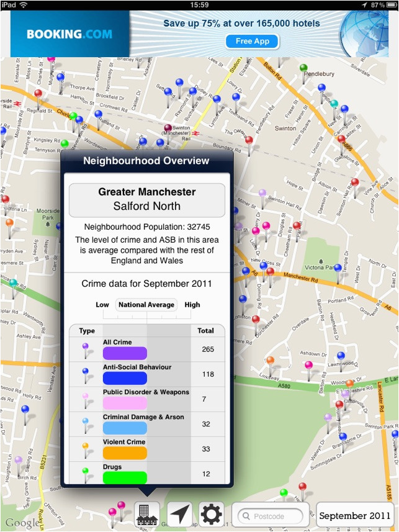Select the Criminal Damage & Arson light-blue bar
This screenshot has width=399, height=532.
click(x=125, y=428)
